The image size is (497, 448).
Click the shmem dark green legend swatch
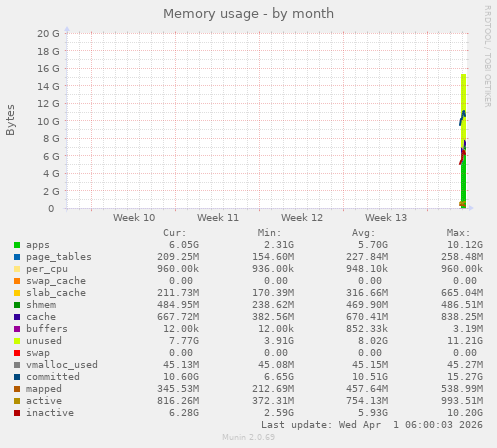coord(17,305)
